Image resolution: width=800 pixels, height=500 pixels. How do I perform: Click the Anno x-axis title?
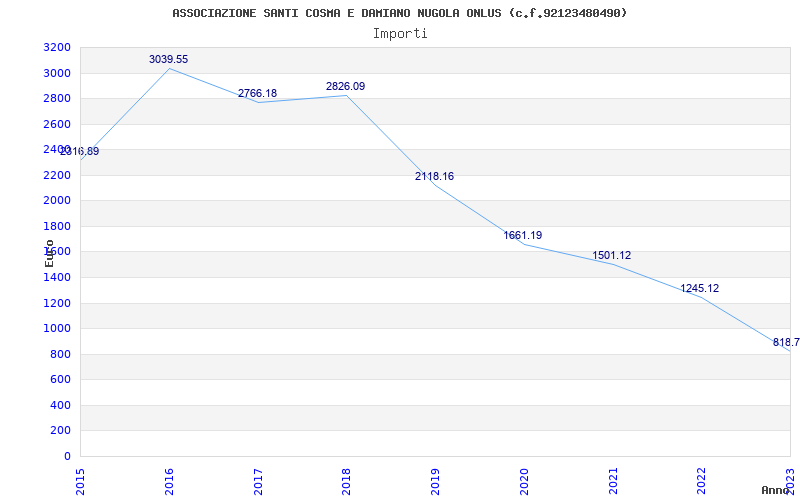click(775, 490)
